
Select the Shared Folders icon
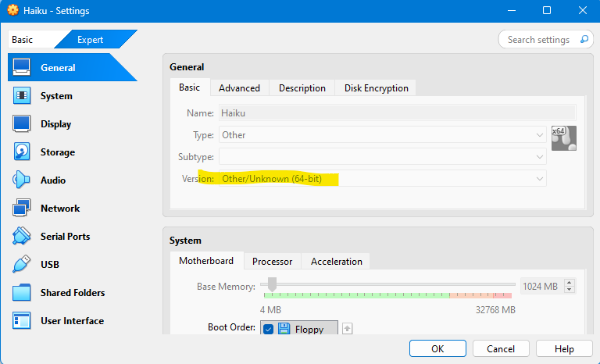coord(22,293)
